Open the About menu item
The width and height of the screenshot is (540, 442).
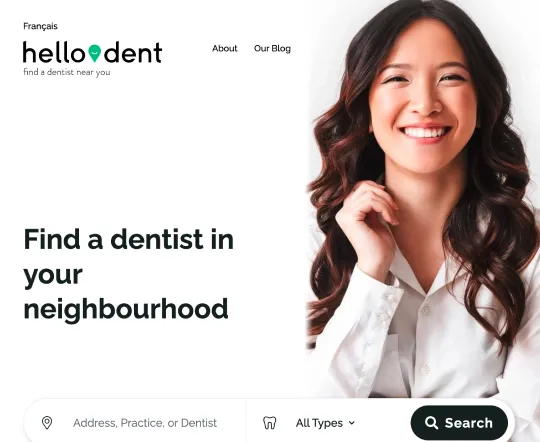pyautogui.click(x=225, y=49)
